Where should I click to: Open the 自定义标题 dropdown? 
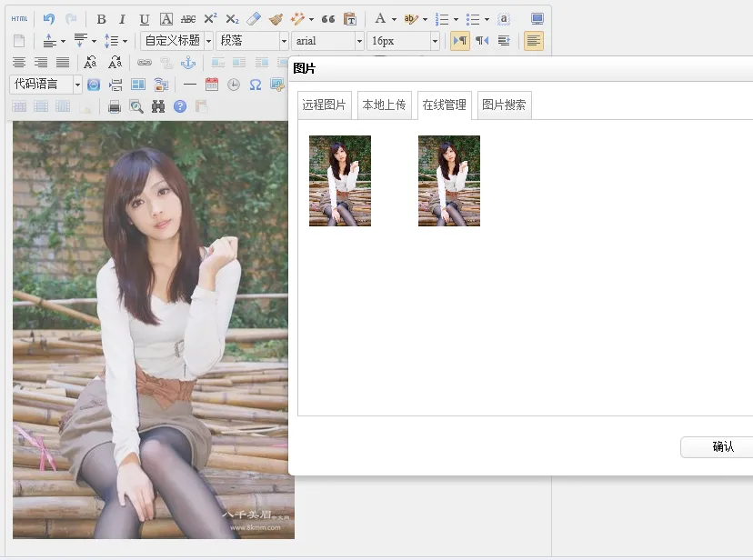[x=176, y=41]
